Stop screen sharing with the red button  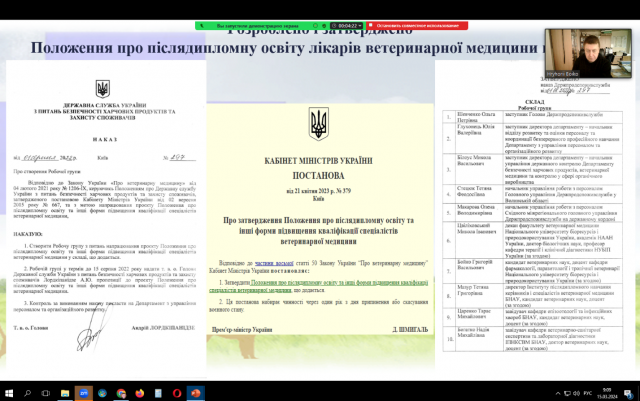417,25
